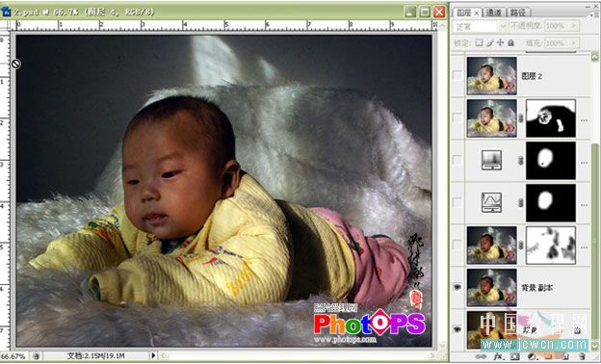Toggle visibility of masked layer below 图层 2
Viewport: 601px width, 364px height.
coord(457,118)
